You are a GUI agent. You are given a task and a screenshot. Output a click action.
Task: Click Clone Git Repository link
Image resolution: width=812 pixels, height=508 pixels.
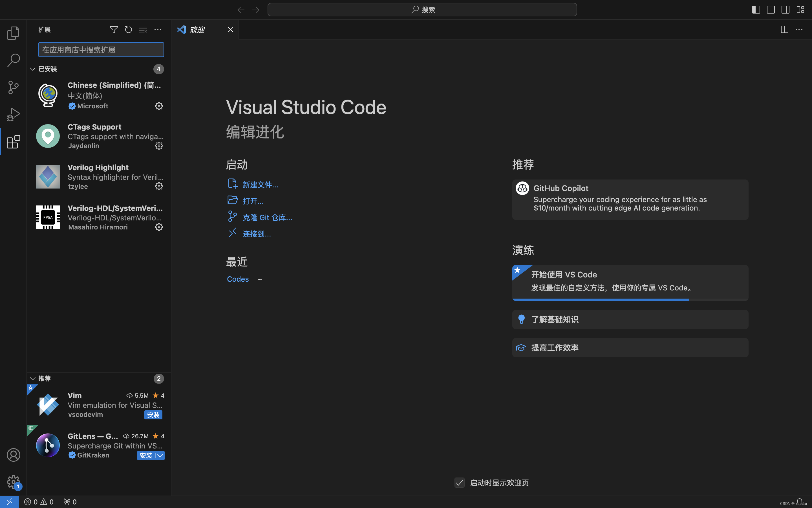coord(267,217)
